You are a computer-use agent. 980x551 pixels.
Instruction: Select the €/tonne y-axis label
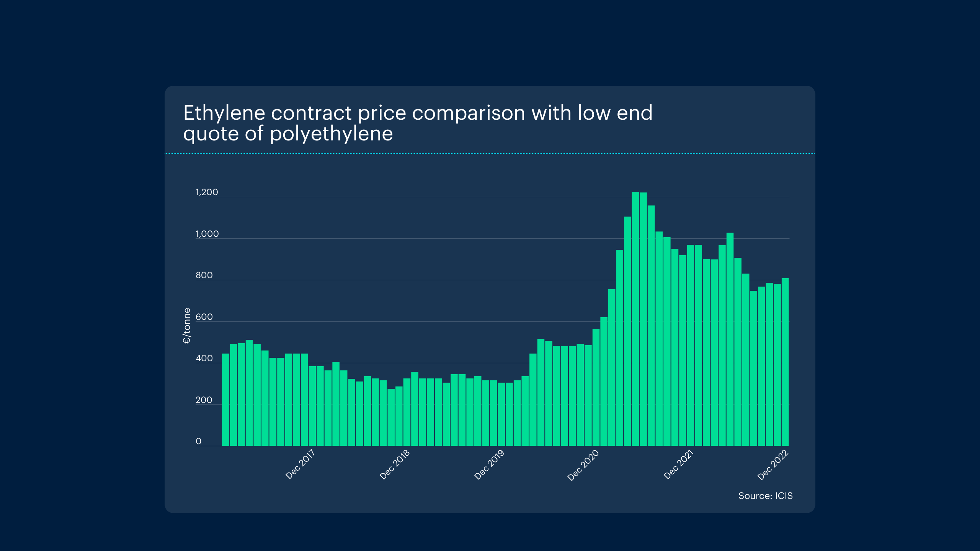tap(186, 326)
